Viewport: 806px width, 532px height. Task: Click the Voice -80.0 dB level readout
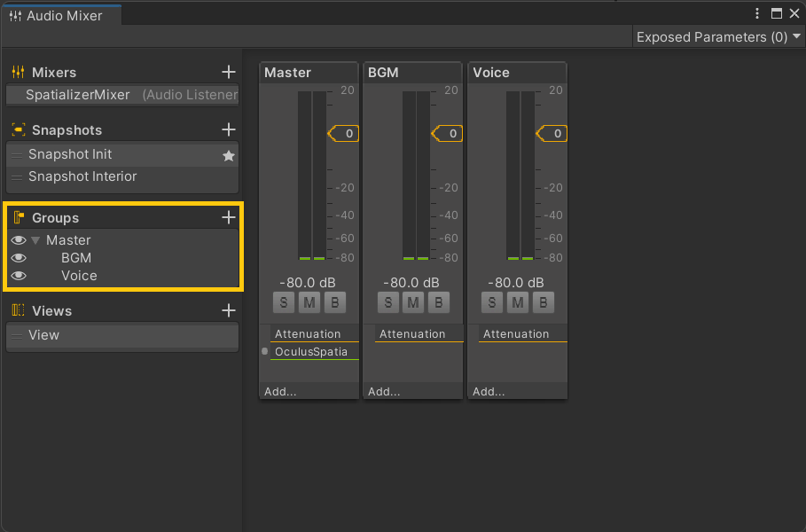[x=515, y=283]
